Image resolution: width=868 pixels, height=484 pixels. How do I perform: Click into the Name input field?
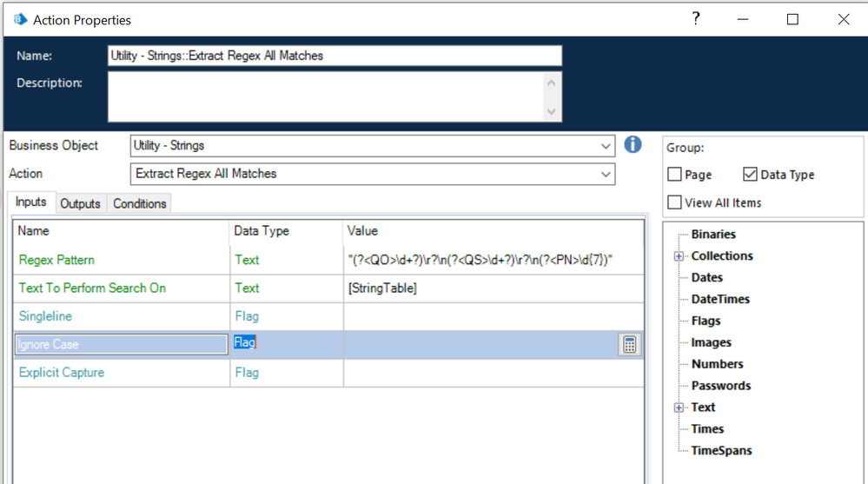(335, 56)
